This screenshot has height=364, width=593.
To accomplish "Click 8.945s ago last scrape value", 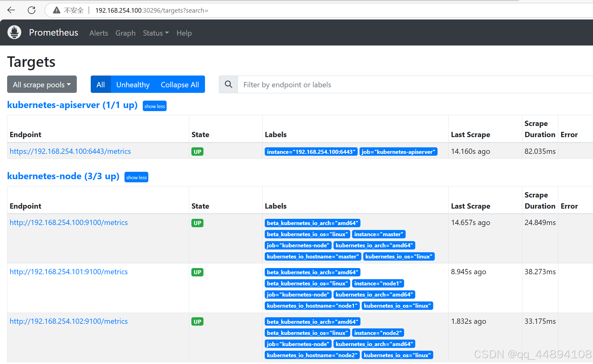I will (469, 271).
